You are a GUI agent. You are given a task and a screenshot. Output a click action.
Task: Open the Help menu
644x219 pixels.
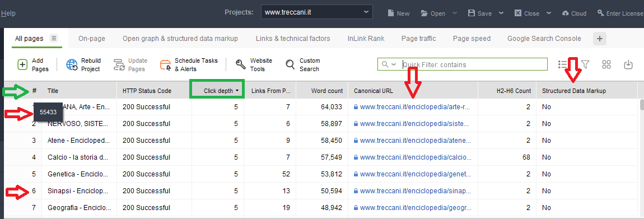pyautogui.click(x=8, y=13)
